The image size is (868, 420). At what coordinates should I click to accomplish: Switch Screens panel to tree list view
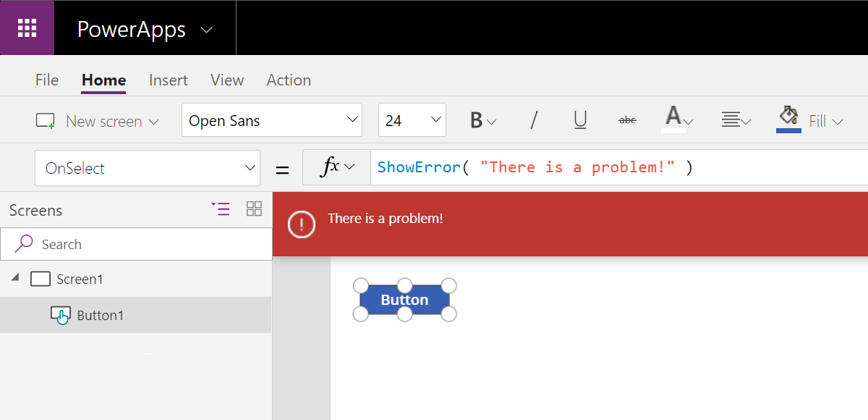coord(221,209)
